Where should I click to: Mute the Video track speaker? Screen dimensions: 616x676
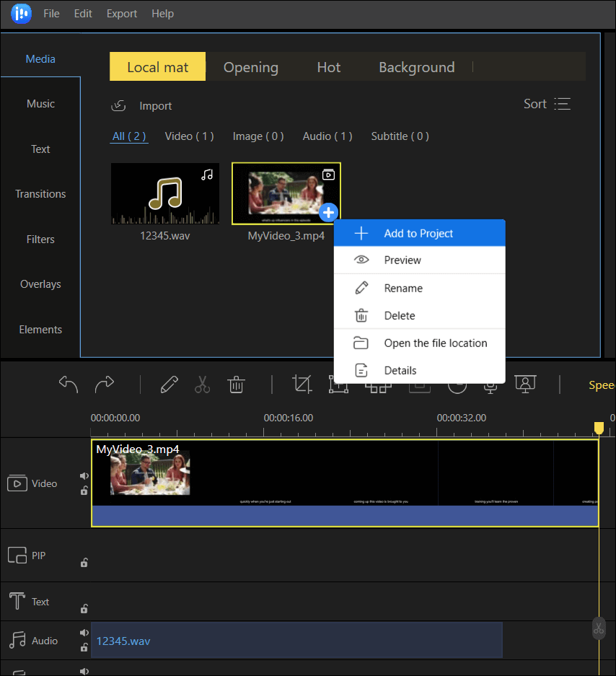[x=84, y=476]
